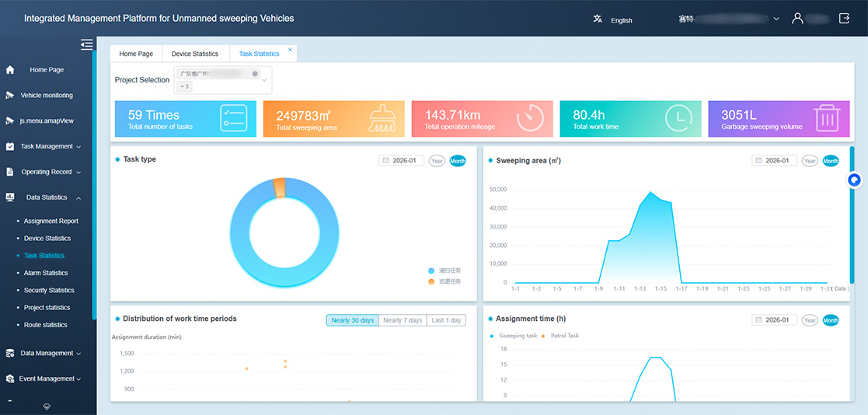868x415 pixels.
Task: Select the Last 1 day button
Action: (446, 320)
